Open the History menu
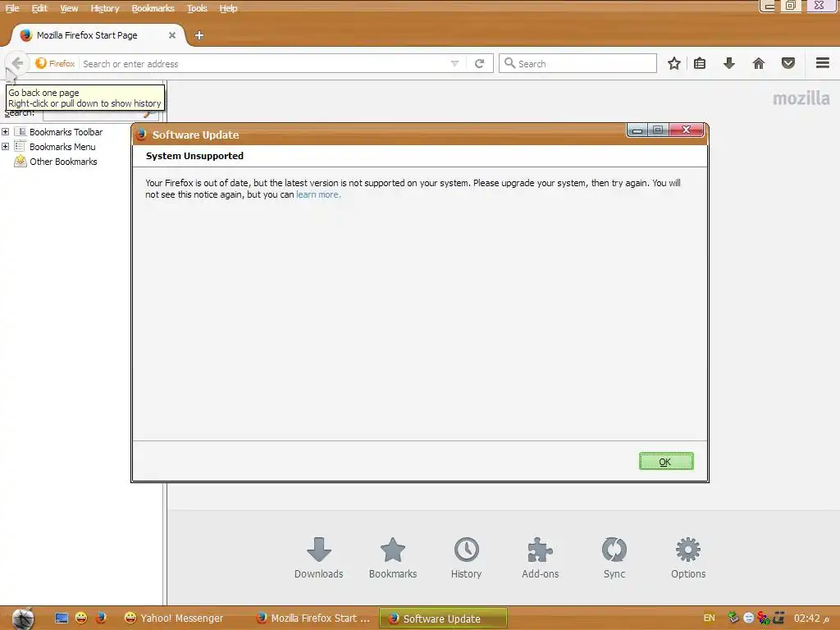The height and width of the screenshot is (630, 840). (x=104, y=8)
